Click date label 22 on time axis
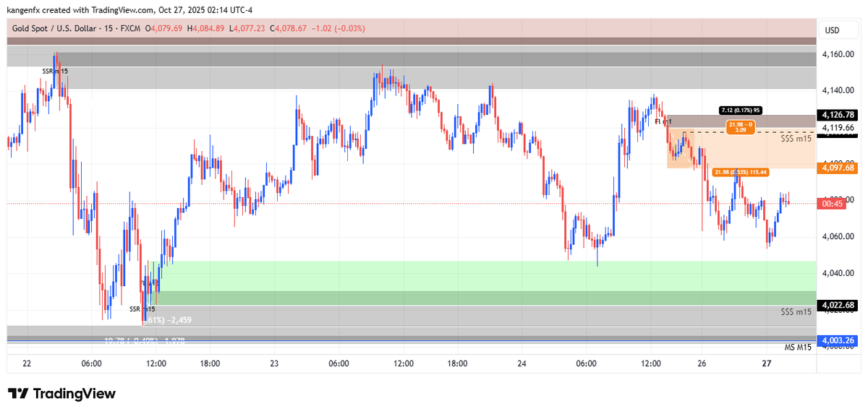The image size is (868, 414). coord(27,364)
